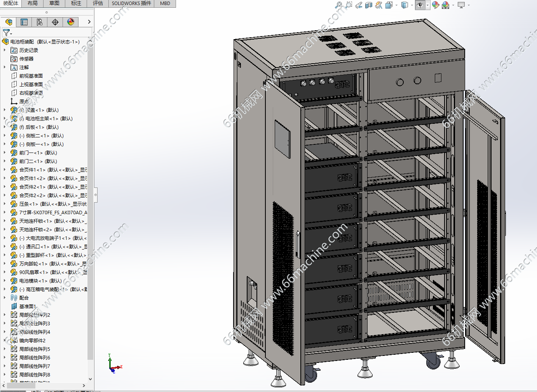Switch to ConfigurationManager tab icon

point(40,22)
